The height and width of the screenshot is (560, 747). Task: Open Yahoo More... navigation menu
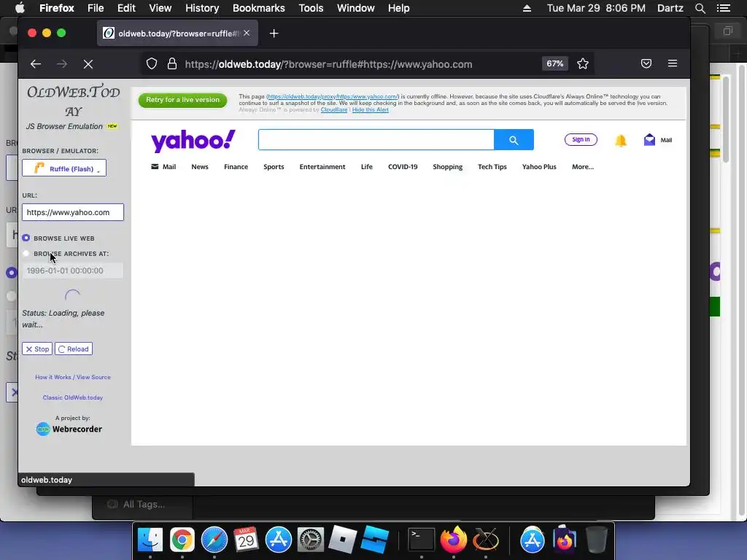tap(583, 167)
